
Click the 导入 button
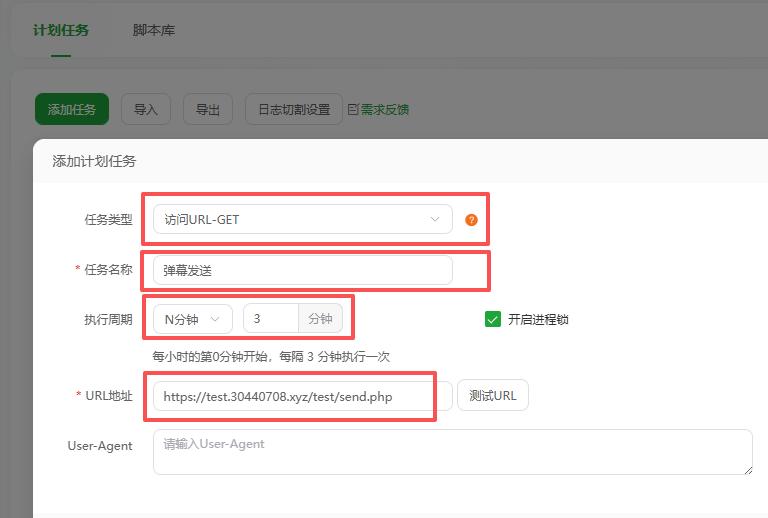pos(146,109)
